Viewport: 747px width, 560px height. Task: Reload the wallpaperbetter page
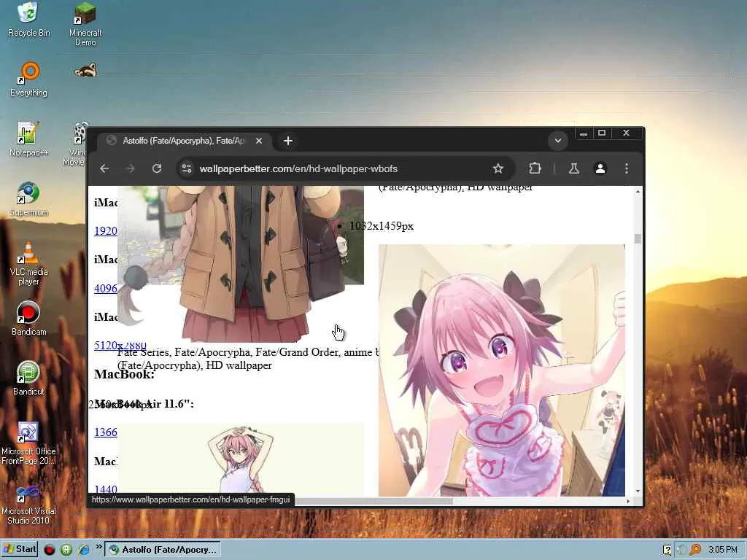coord(157,168)
